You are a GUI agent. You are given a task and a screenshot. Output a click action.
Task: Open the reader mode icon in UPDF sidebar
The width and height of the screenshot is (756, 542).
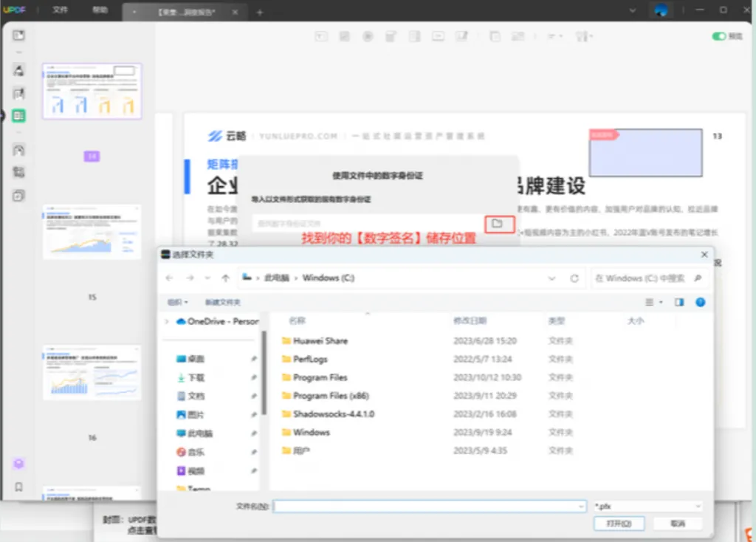point(18,35)
